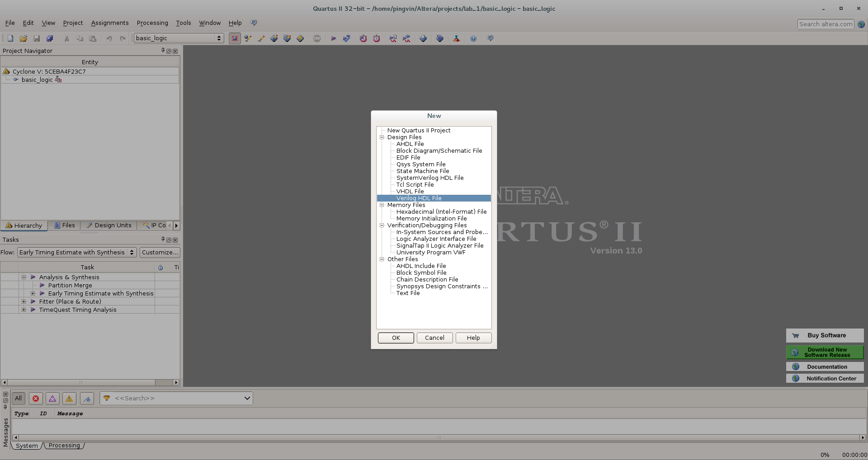Toggle the purple critical warning filter
This screenshot has height=460, width=868.
[x=52, y=398]
